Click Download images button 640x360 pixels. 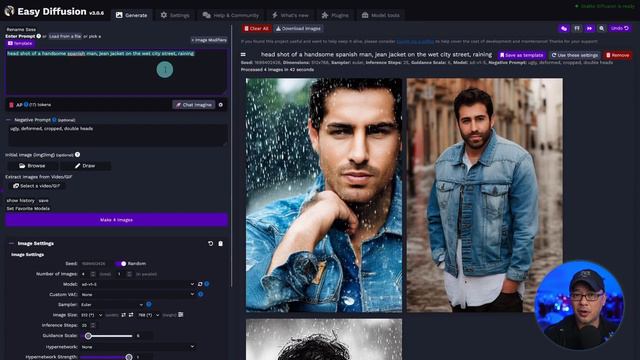(x=298, y=29)
